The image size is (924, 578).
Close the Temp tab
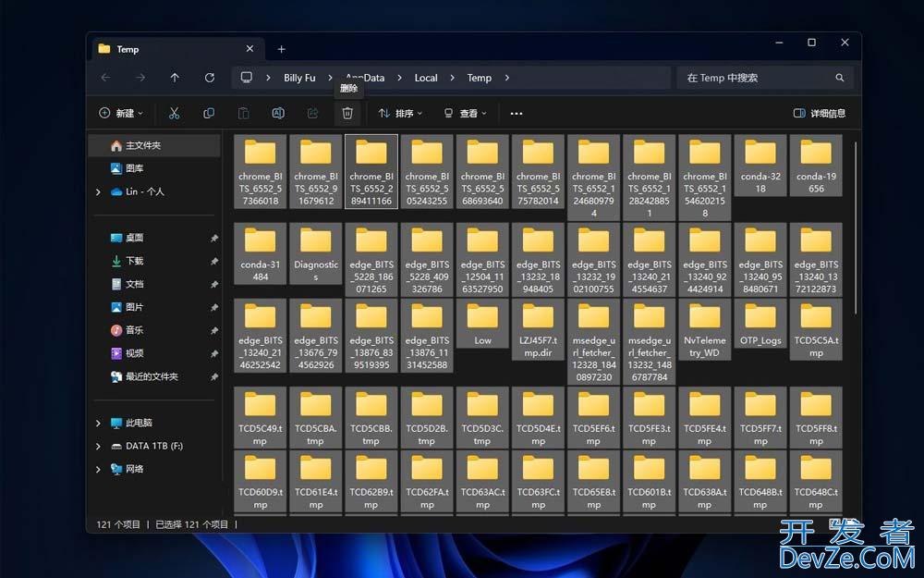click(249, 49)
